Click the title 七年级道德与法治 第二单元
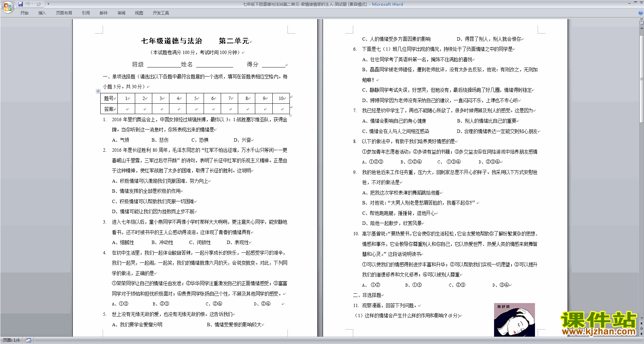Image resolution: width=644 pixels, height=344 pixels. click(x=195, y=41)
